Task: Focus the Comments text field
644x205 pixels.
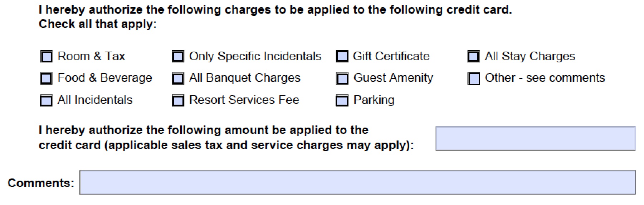Action: tap(358, 182)
